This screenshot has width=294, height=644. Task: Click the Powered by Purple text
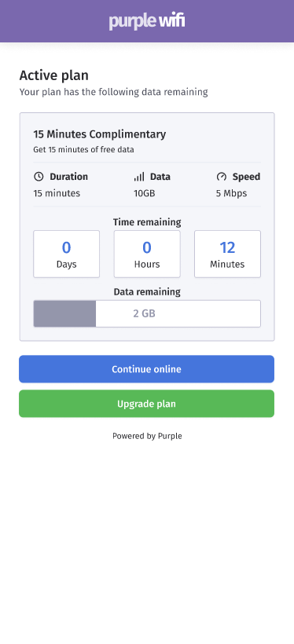[x=147, y=436]
